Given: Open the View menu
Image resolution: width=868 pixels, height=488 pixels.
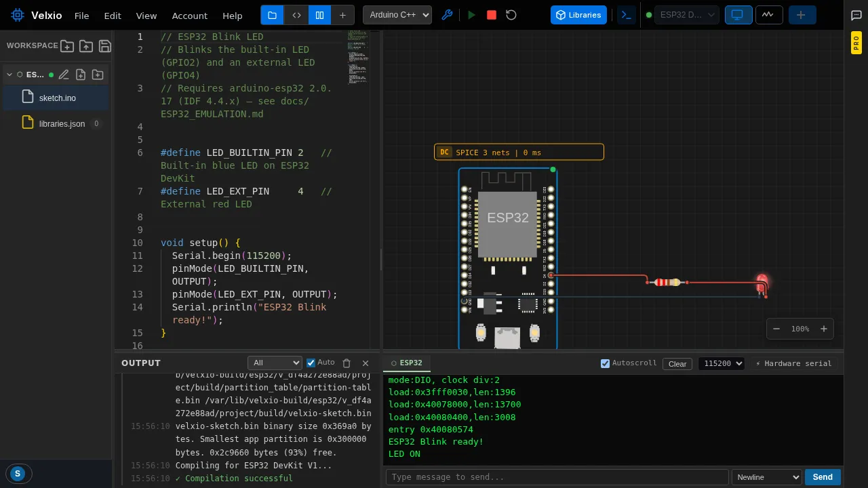Looking at the screenshot, I should [146, 16].
